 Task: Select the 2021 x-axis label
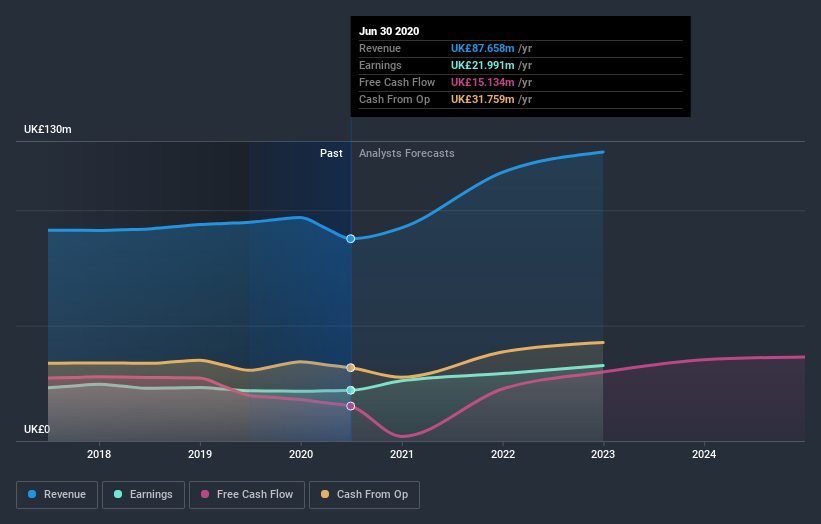402,454
